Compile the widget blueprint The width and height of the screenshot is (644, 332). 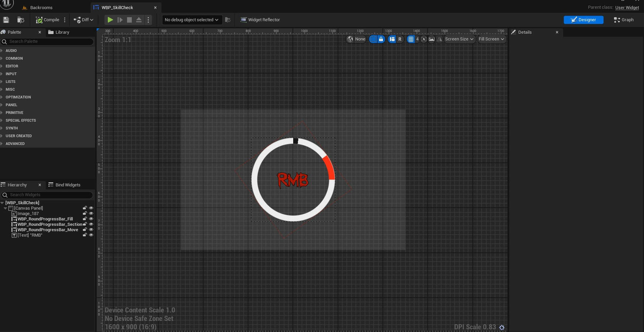click(47, 20)
